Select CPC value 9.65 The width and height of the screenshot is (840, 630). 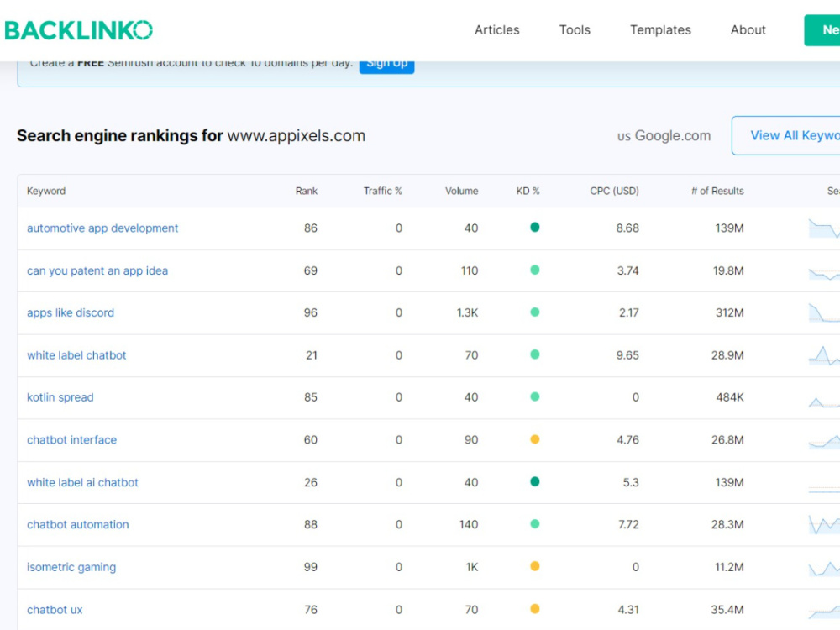(x=627, y=355)
